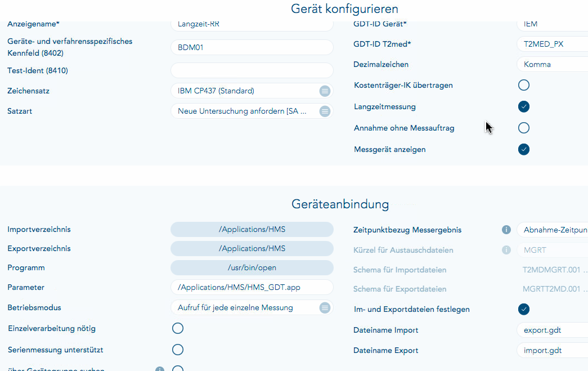Viewport: 588px width, 371px height.
Task: Tick Serienmessung unterstützt checkbox
Action: pos(178,350)
